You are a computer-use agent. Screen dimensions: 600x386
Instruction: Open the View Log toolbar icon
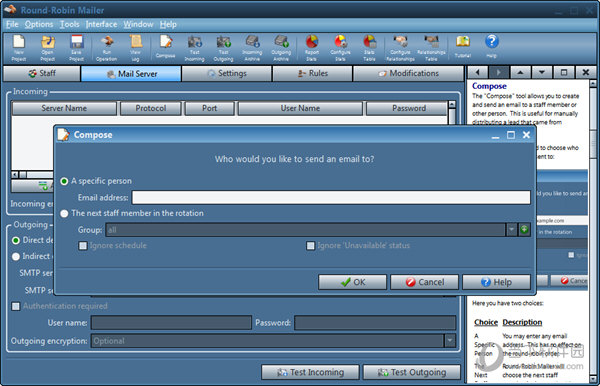pos(135,48)
